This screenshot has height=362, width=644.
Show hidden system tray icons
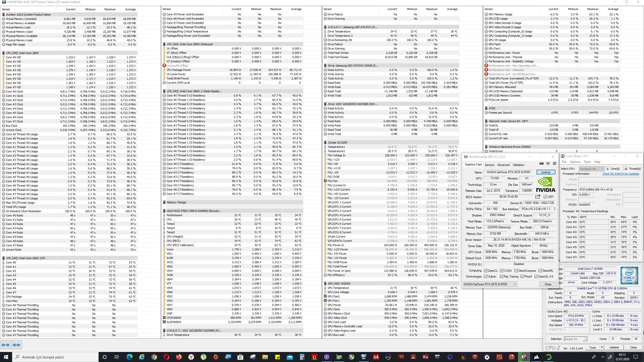point(603,357)
